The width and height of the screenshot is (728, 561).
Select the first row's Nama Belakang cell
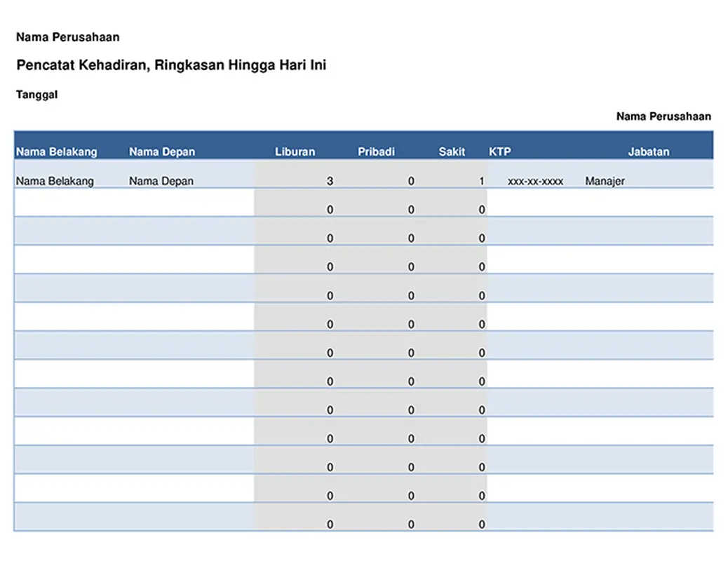click(55, 181)
